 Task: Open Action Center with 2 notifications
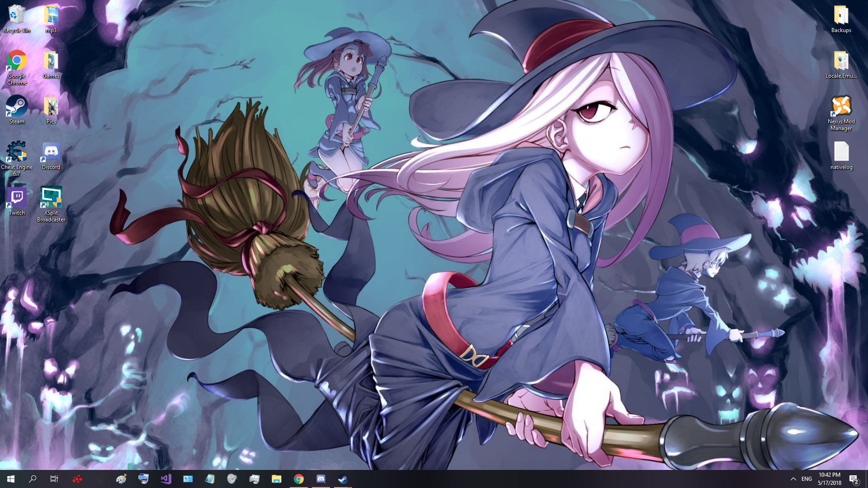(854, 479)
